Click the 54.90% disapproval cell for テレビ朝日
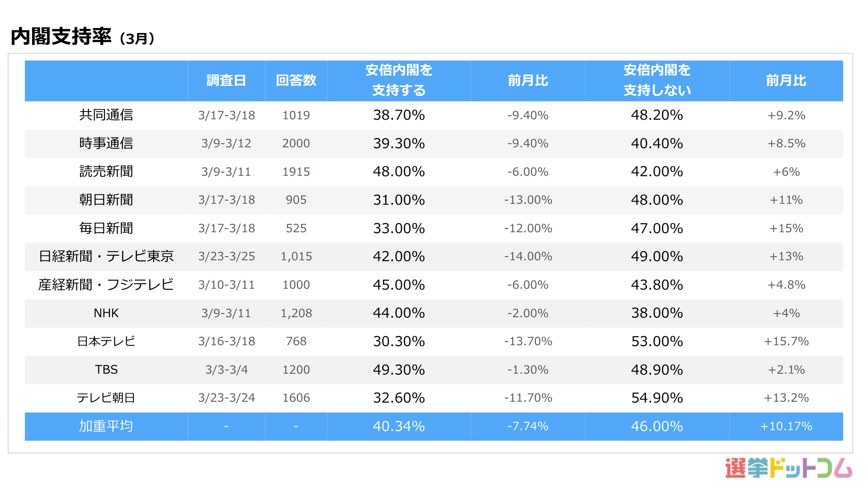868x488 pixels. pos(657,398)
